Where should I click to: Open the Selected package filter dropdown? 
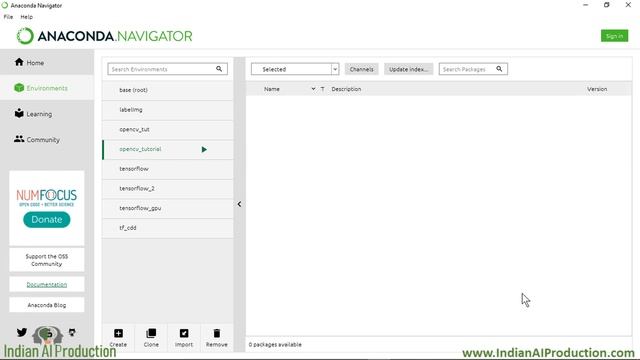pos(295,69)
